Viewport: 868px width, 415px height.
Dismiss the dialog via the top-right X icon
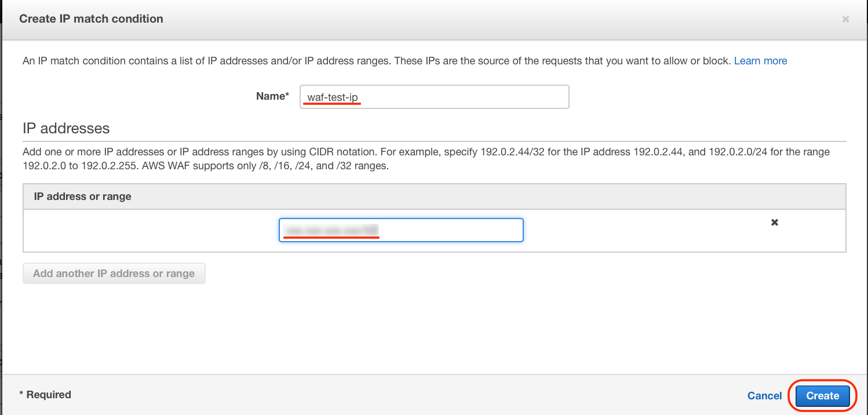(845, 19)
